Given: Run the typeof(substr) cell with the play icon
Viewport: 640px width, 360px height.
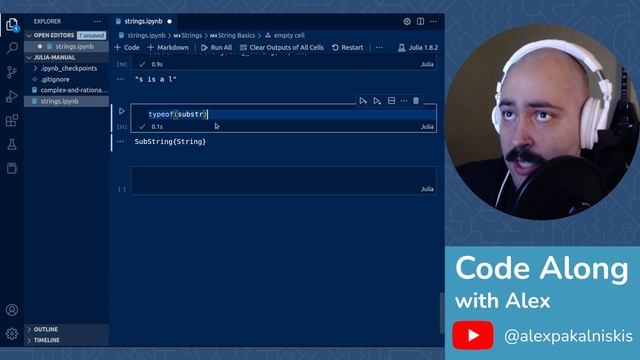Looking at the screenshot, I should [x=122, y=111].
